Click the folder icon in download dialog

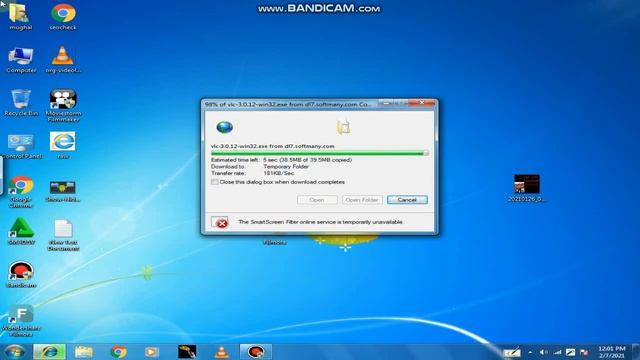pyautogui.click(x=343, y=127)
